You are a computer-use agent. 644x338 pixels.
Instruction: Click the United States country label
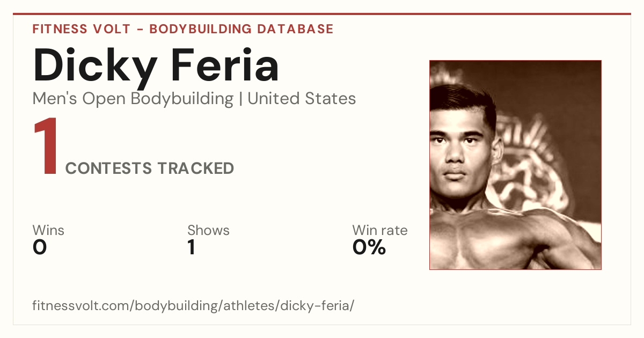302,99
